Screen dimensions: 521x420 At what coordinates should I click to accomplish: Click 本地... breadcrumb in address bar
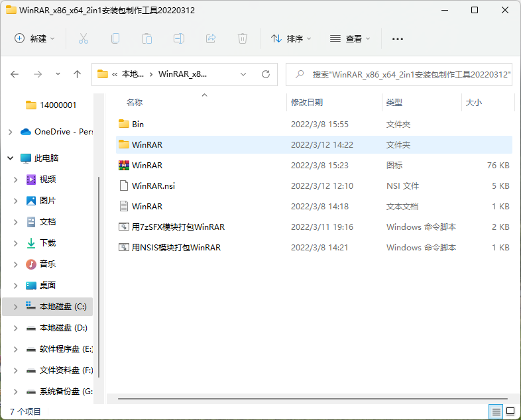tap(133, 74)
